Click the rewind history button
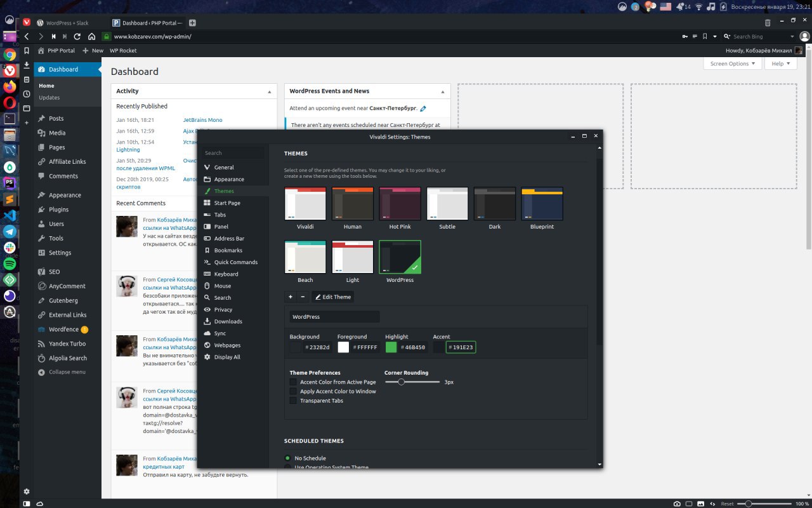 click(x=53, y=36)
